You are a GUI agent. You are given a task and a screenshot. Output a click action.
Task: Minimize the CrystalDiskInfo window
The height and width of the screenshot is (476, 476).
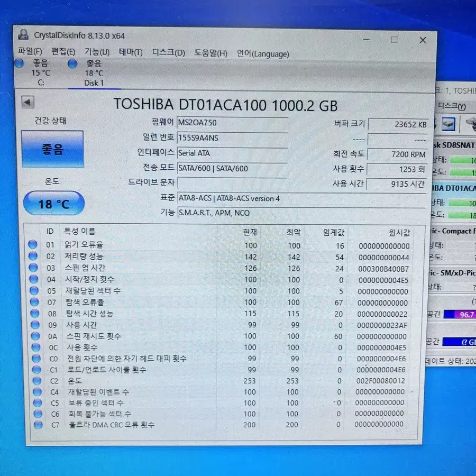tap(367, 39)
